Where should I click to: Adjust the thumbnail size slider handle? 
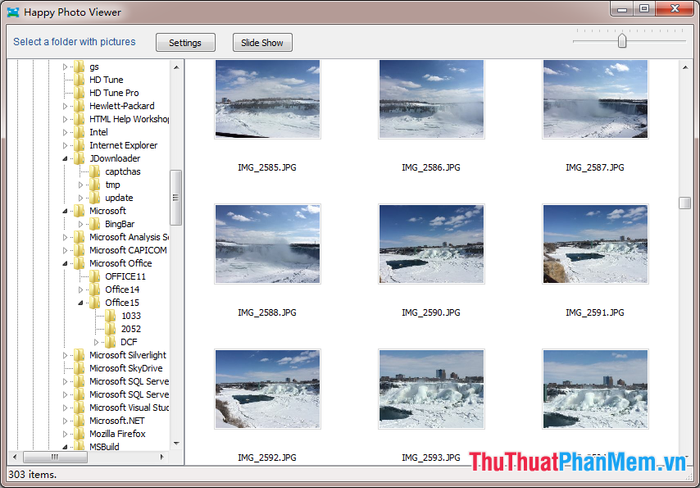tap(622, 41)
